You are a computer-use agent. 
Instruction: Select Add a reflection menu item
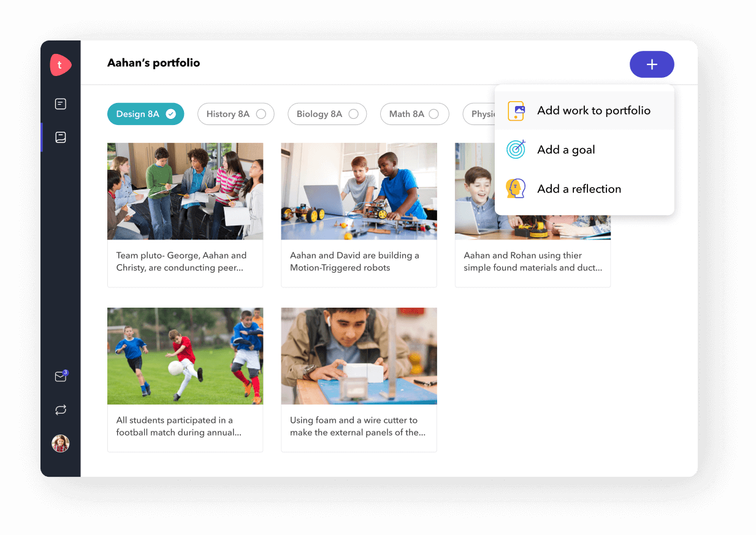[x=584, y=189]
